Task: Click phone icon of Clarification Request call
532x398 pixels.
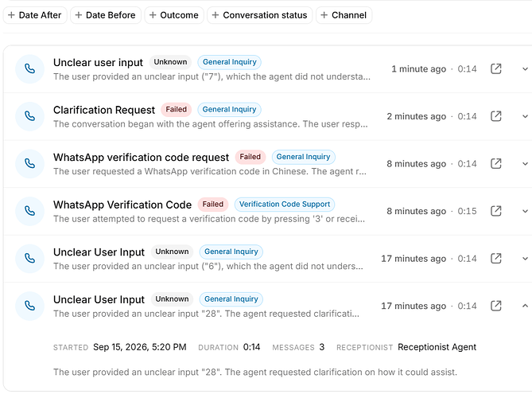Action: [x=30, y=116]
